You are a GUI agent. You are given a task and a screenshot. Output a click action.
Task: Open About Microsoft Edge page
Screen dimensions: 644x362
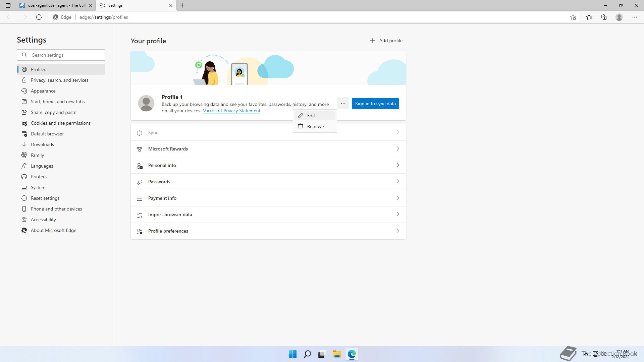click(61, 230)
